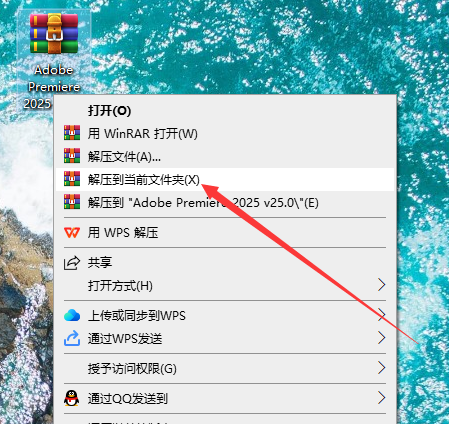Click the QQ penguin icon
Screen dimensions: 449x424
pos(72,398)
